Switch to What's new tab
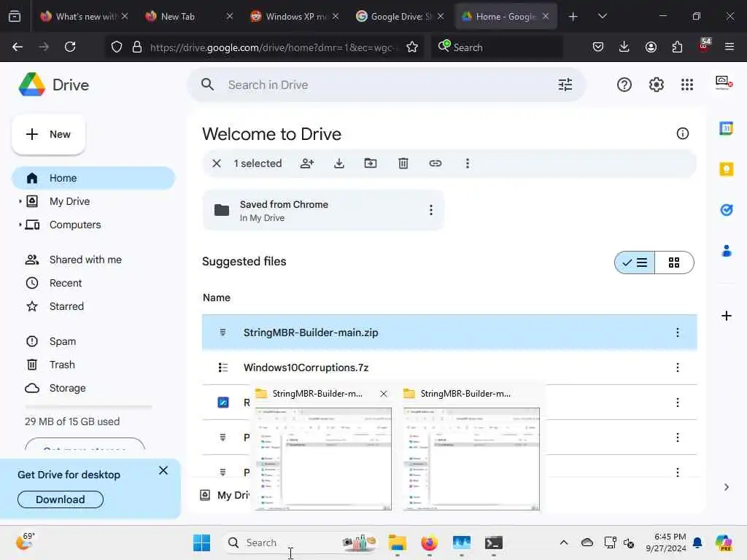 [85, 16]
